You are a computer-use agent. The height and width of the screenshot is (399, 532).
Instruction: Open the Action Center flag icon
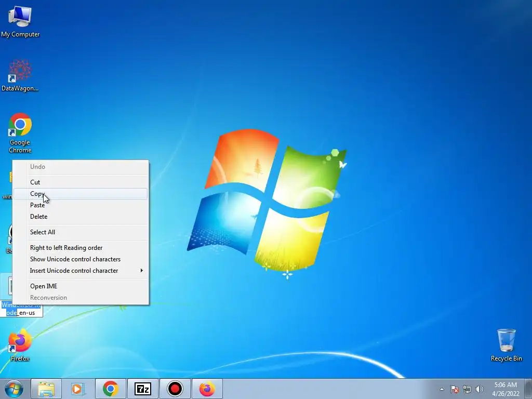(x=455, y=389)
